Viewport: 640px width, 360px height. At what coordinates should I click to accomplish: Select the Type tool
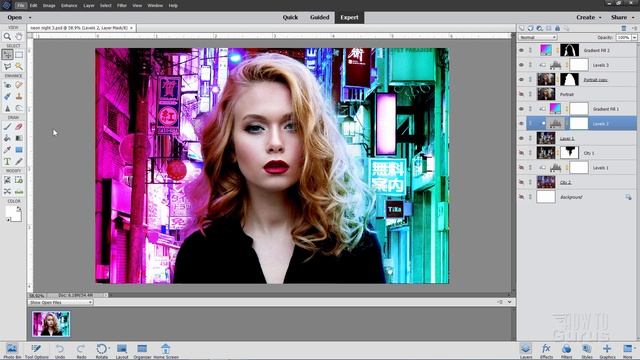7,162
